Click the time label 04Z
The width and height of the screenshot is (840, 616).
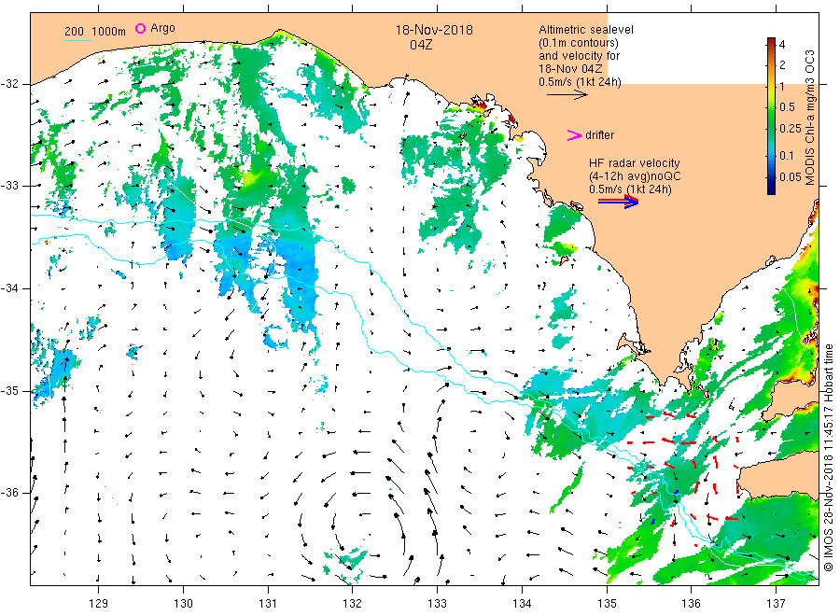421,45
